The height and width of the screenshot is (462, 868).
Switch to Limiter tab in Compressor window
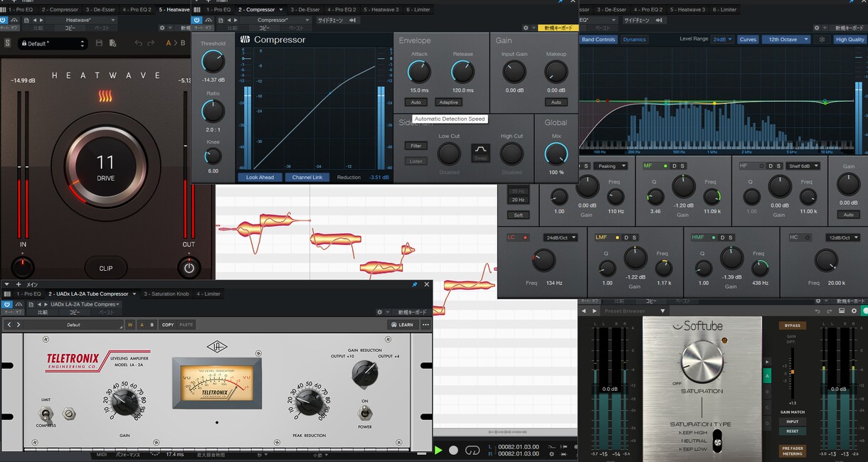pos(418,10)
